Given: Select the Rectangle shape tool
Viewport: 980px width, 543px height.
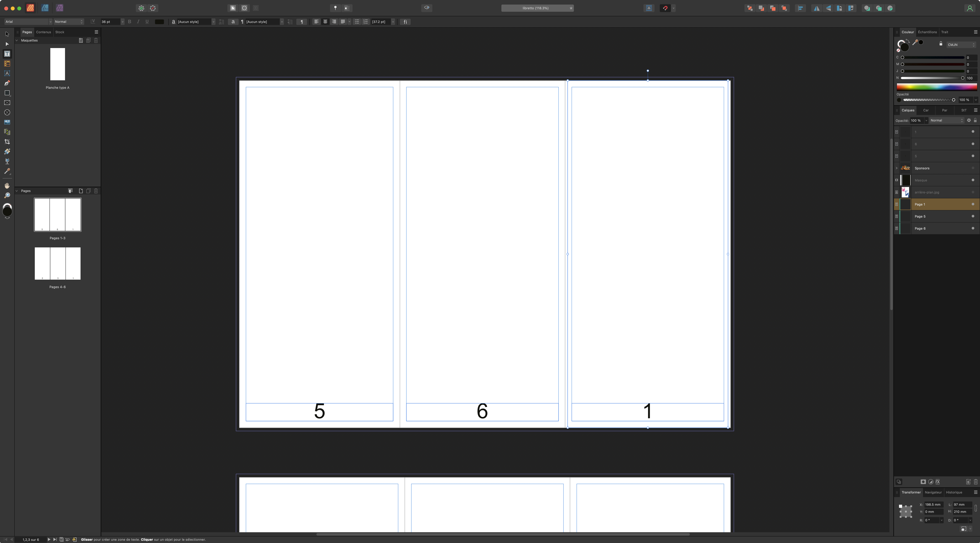Looking at the screenshot, I should click(7, 93).
